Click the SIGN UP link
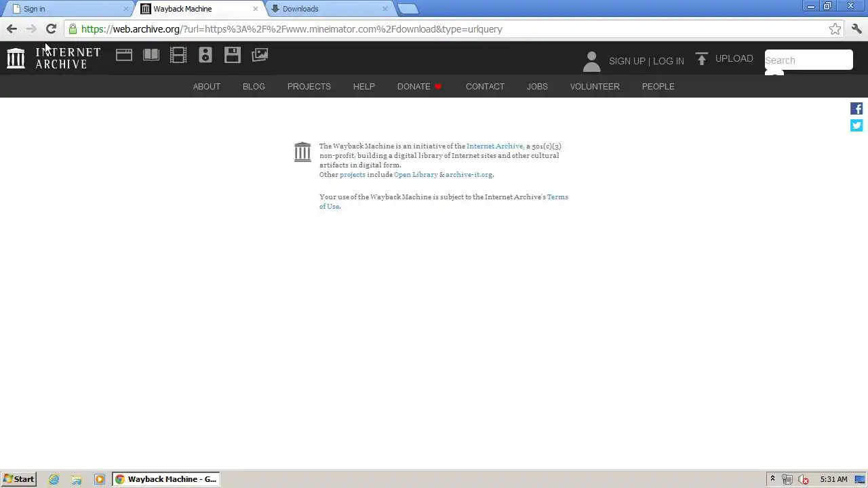The height and width of the screenshot is (488, 868). click(627, 61)
